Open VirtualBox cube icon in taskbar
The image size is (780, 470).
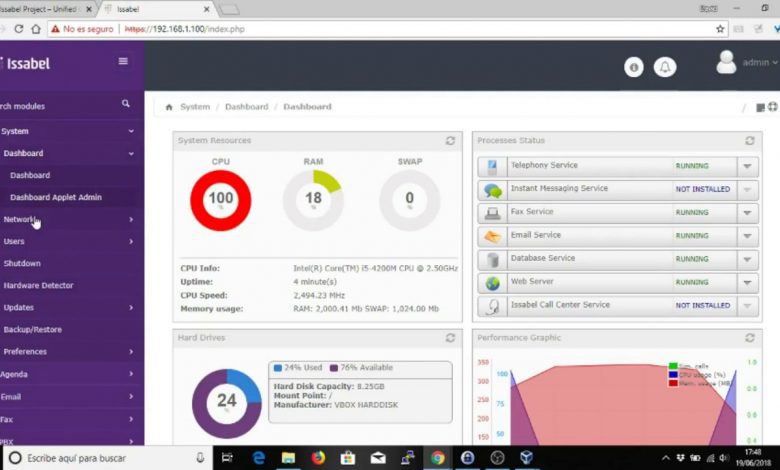tap(526, 458)
